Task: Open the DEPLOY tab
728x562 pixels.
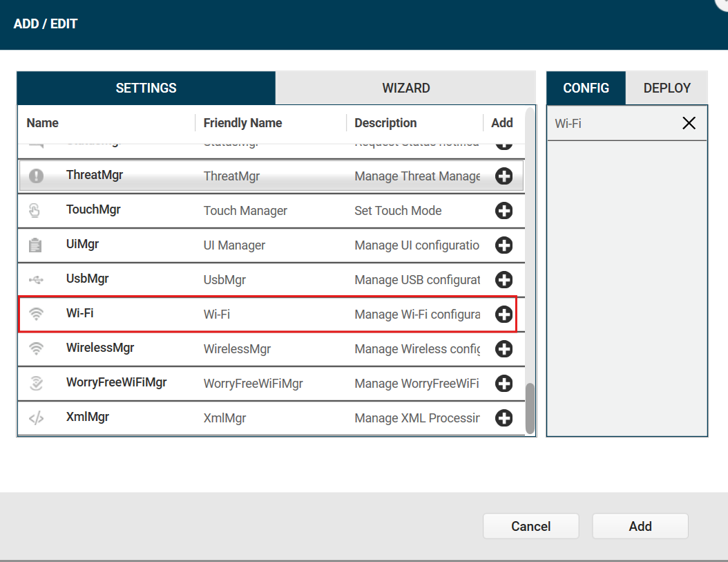Action: click(666, 88)
